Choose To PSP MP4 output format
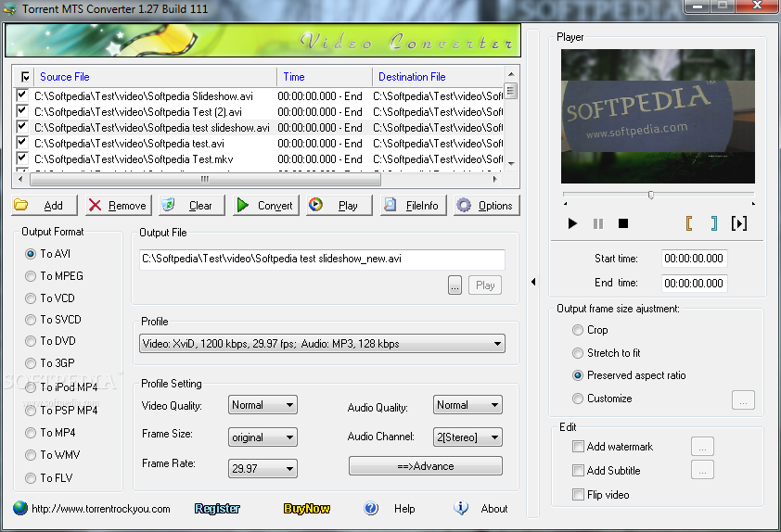The height and width of the screenshot is (532, 781). coord(31,411)
